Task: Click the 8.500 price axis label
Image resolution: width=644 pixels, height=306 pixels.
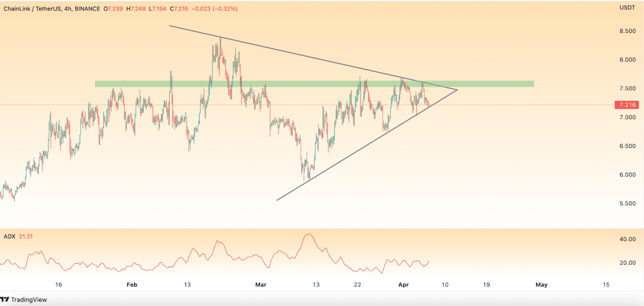Action: (627, 31)
